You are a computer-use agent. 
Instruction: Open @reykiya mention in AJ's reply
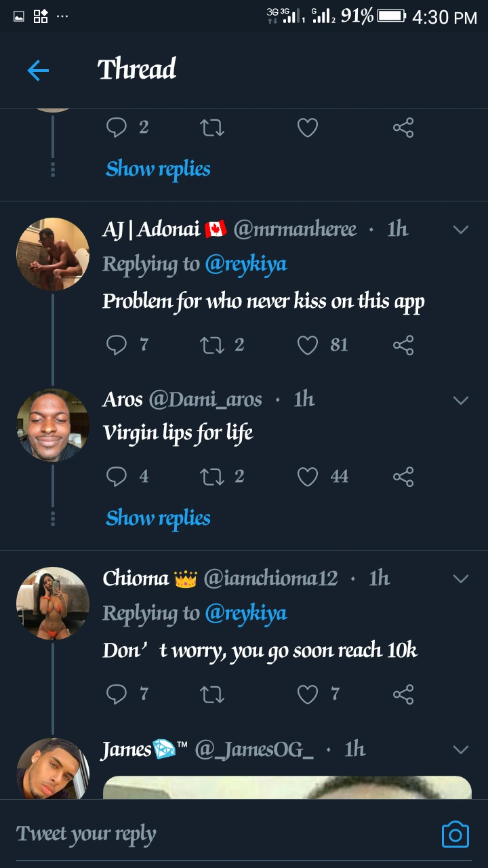[x=245, y=264]
